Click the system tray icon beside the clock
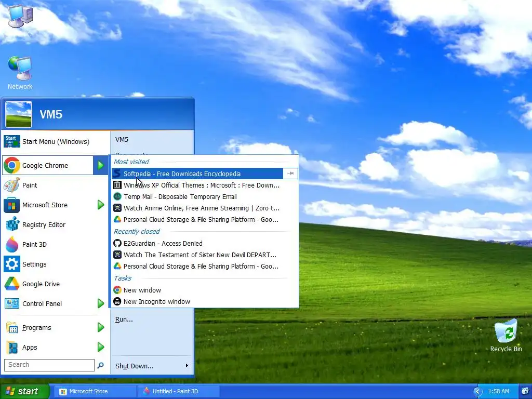532x399 pixels. point(525,391)
